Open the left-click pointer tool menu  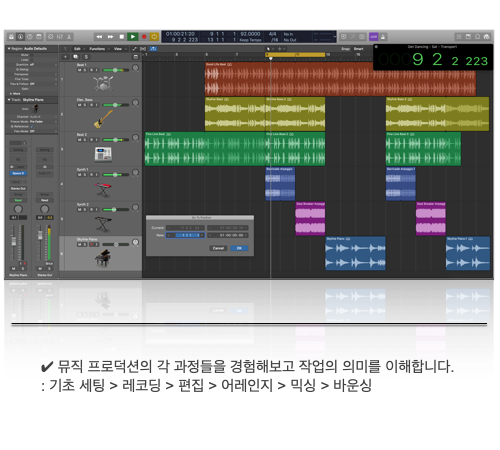(x=269, y=49)
